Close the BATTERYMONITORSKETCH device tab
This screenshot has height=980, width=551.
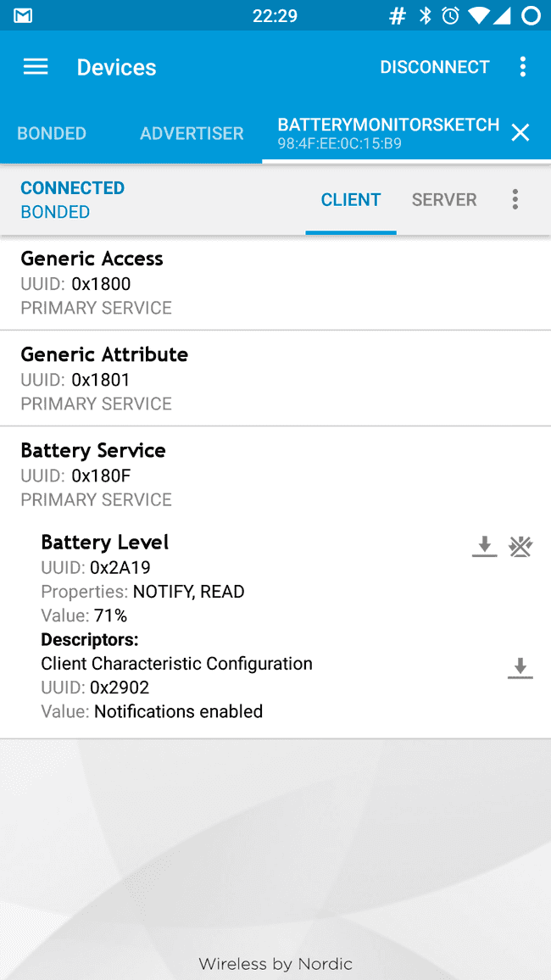(x=520, y=132)
